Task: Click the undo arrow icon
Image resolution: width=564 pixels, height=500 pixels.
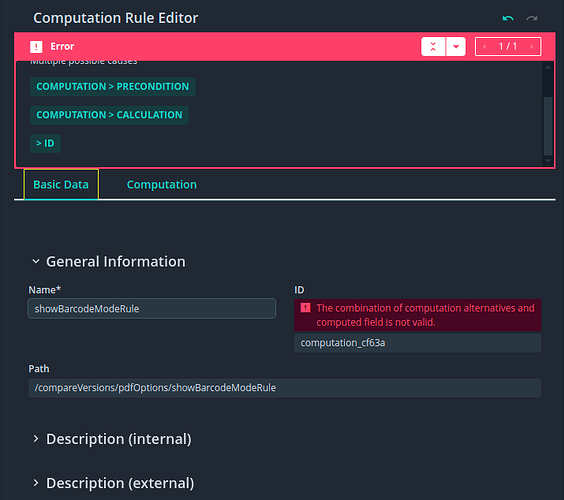Action: click(x=508, y=18)
